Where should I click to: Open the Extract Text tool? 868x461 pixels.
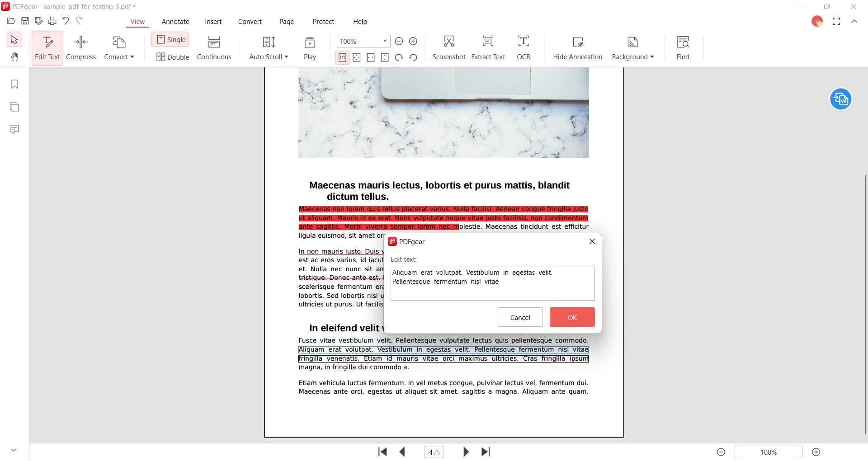coord(488,47)
